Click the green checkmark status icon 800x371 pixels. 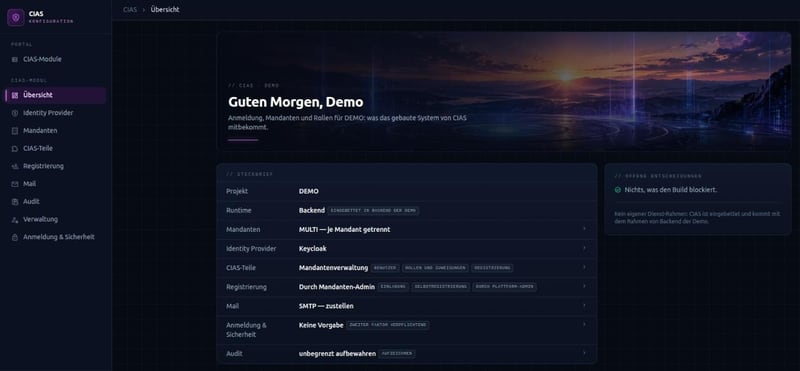[617, 190]
